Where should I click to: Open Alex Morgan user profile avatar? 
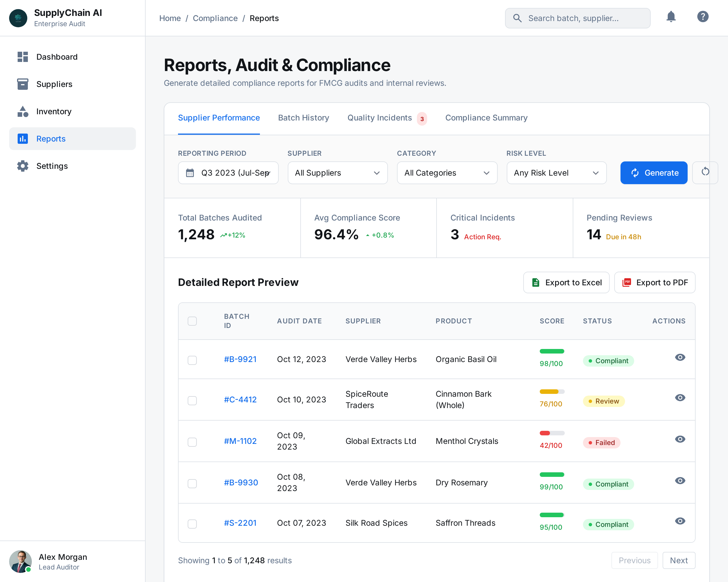click(x=20, y=562)
